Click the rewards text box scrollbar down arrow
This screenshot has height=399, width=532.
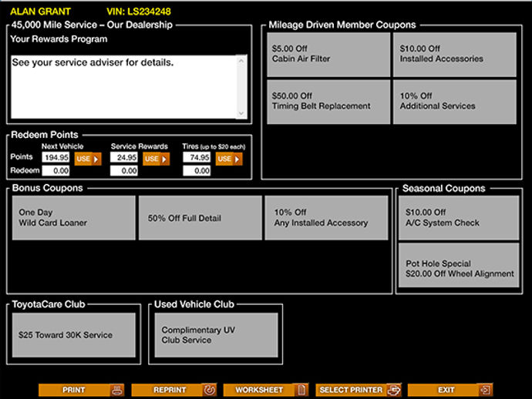click(x=241, y=113)
